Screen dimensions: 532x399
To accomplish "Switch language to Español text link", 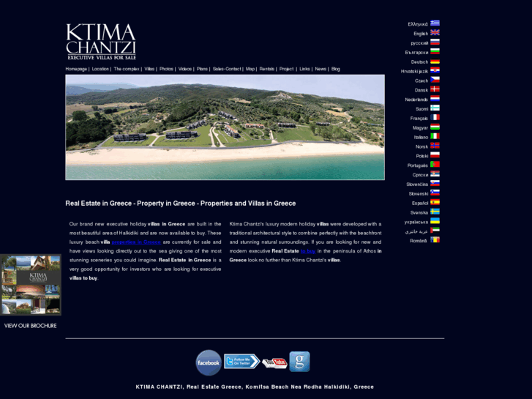I will pos(420,203).
